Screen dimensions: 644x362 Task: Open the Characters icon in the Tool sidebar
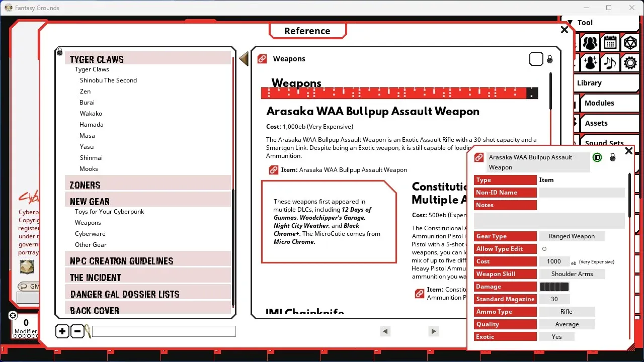coord(590,43)
